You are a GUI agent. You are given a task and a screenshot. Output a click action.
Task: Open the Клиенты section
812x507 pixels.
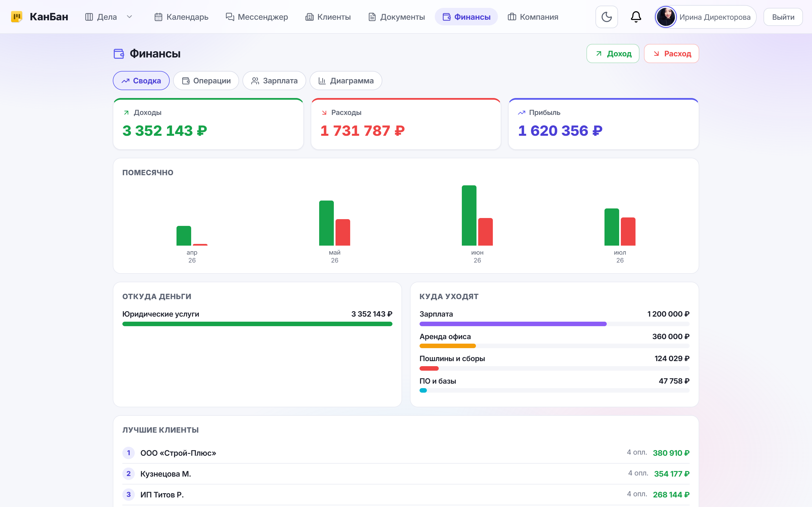tap(328, 17)
